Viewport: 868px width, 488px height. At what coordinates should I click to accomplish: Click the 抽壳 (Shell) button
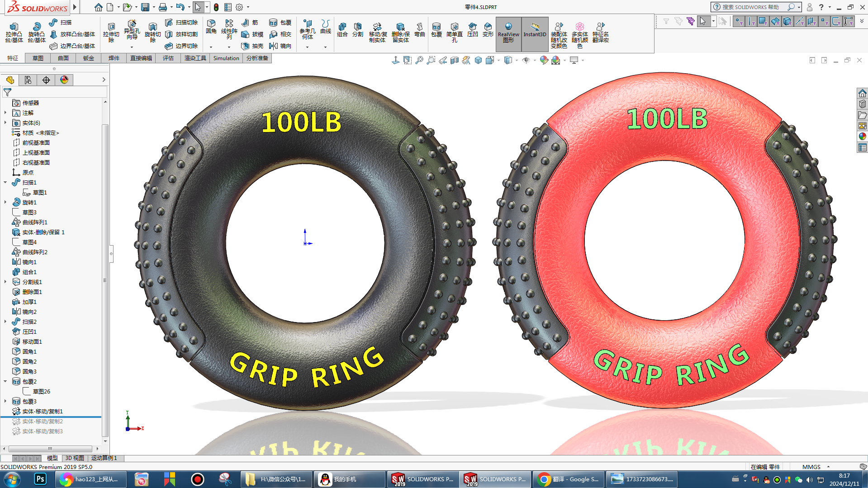click(x=252, y=46)
